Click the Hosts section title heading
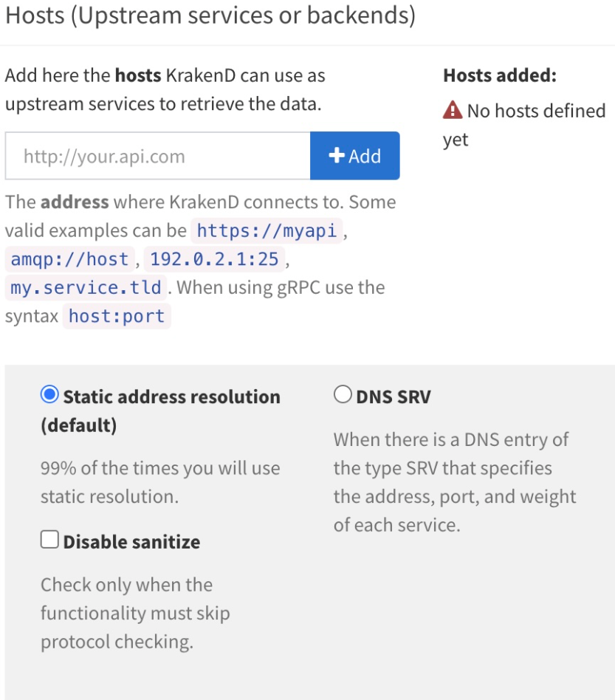The height and width of the screenshot is (700, 615). (x=210, y=16)
